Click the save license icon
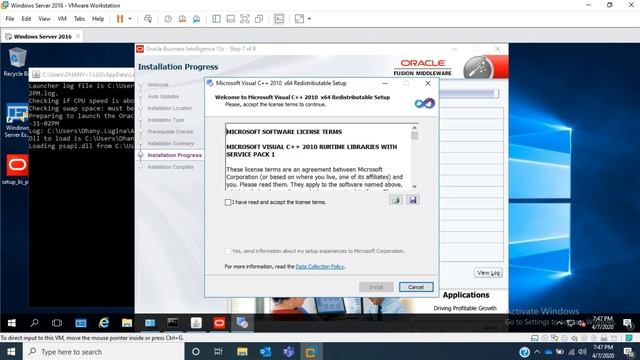640x360 pixels. (413, 200)
